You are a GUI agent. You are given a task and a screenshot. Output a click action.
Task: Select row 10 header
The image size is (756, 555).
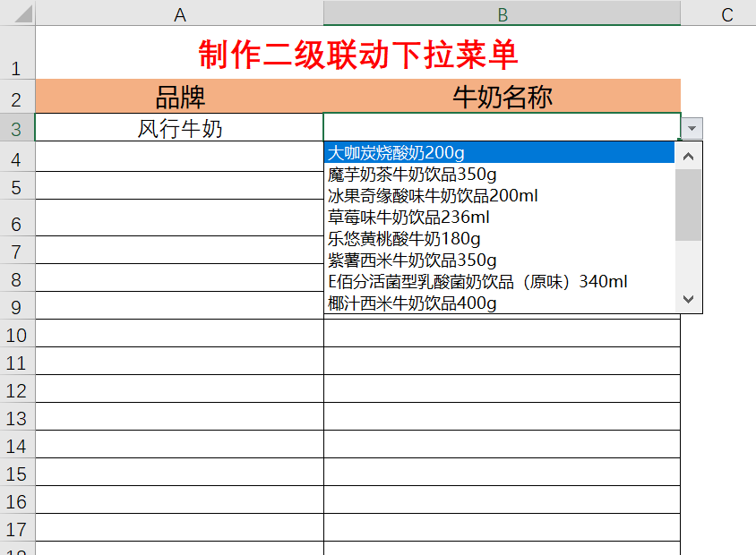point(17,333)
